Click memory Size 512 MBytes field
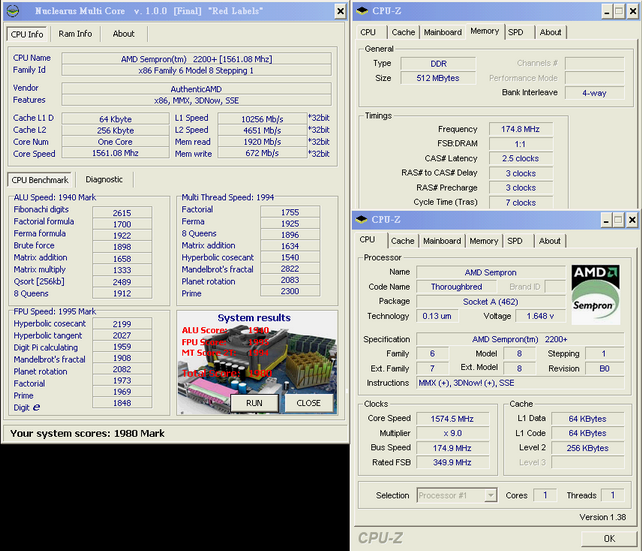The image size is (642, 551). [438, 78]
